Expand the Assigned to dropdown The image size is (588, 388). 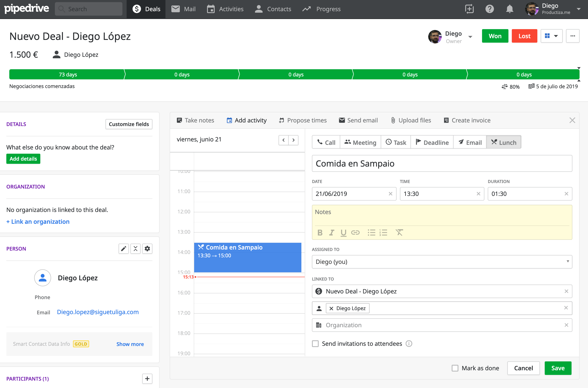(x=442, y=262)
